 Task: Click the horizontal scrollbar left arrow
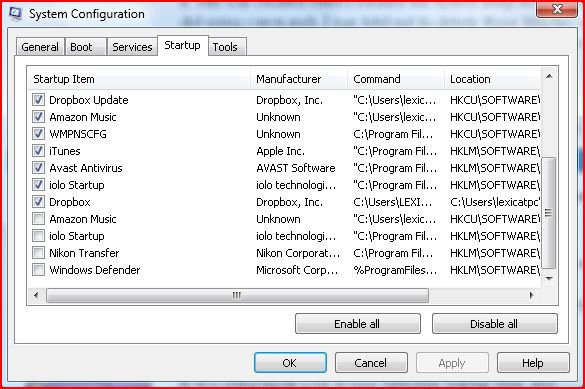pyautogui.click(x=36, y=295)
